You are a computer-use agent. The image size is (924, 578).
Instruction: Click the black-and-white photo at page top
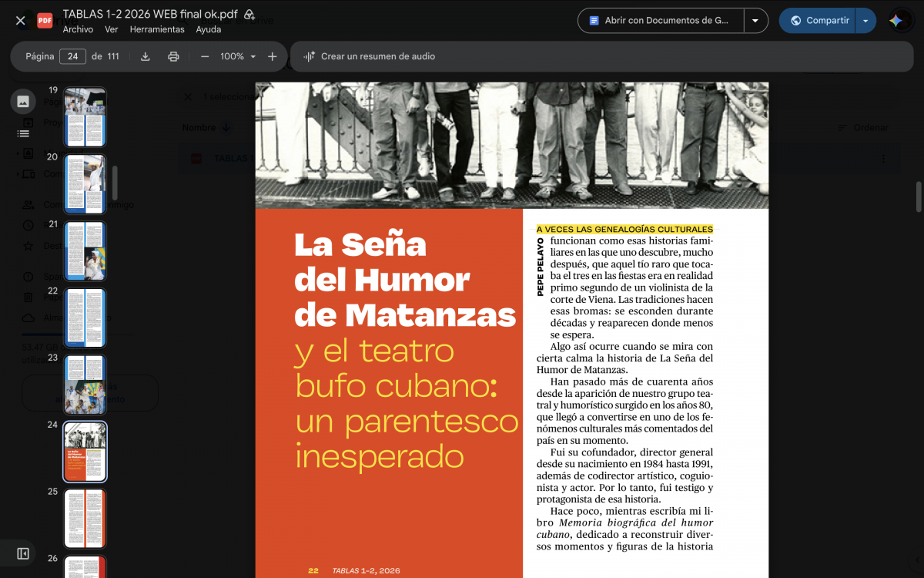pos(512,145)
